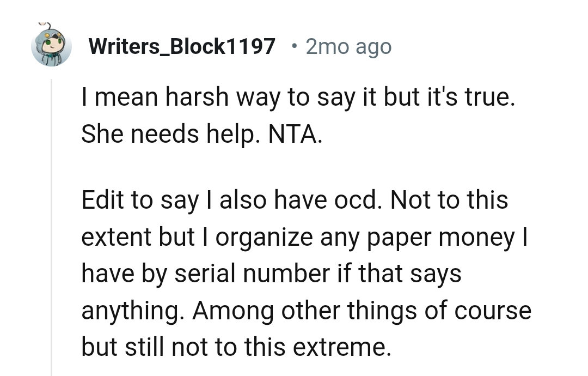The width and height of the screenshot is (588, 376).
Task: Click the Writers_Block1197 user avatar
Action: tap(52, 47)
